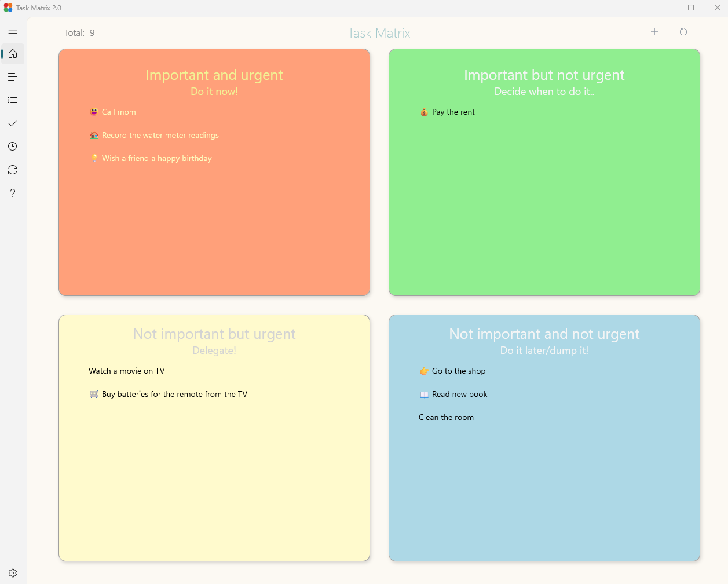Select the Clean the room task
The width and height of the screenshot is (728, 584).
446,417
